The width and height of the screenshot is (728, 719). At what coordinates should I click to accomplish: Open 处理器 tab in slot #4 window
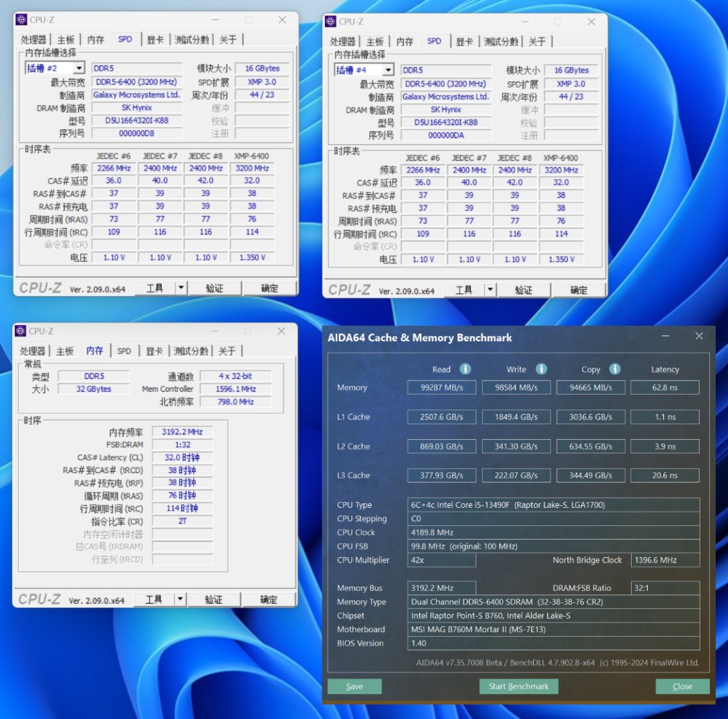click(x=343, y=41)
